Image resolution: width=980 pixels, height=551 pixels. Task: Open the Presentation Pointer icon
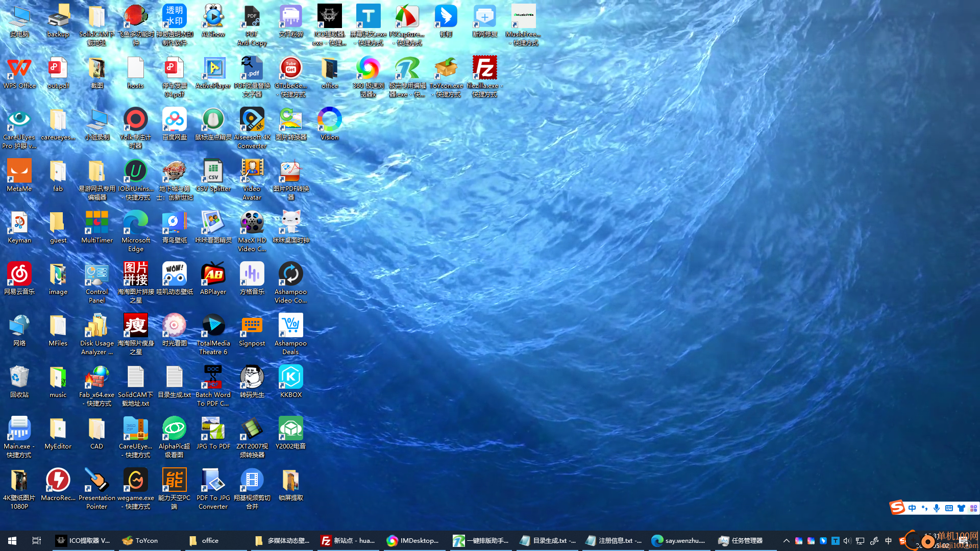[x=97, y=489]
